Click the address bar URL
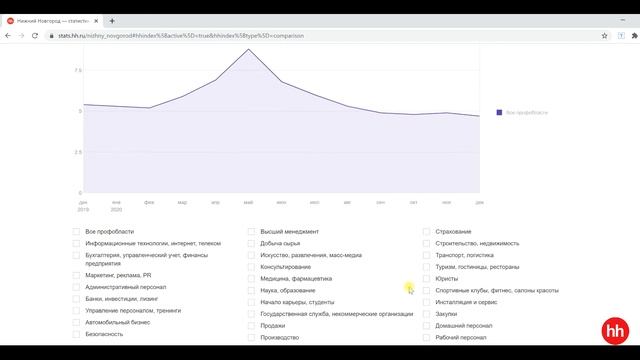Screen dimensions: 640x360 tap(181, 36)
